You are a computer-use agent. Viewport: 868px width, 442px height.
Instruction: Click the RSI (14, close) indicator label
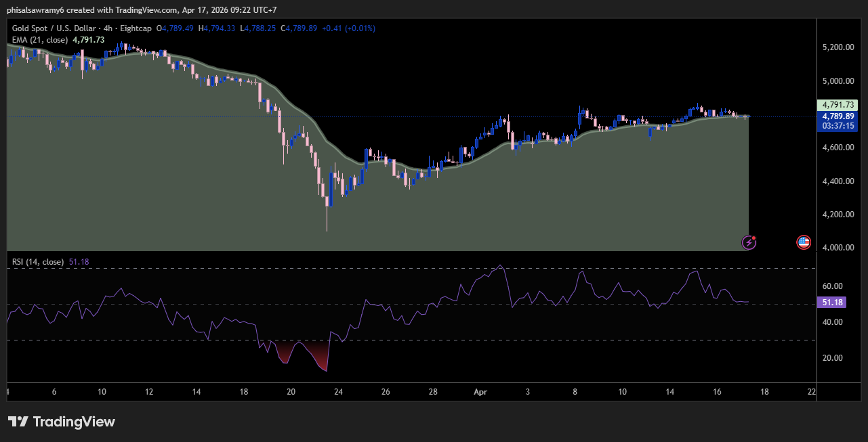38,262
